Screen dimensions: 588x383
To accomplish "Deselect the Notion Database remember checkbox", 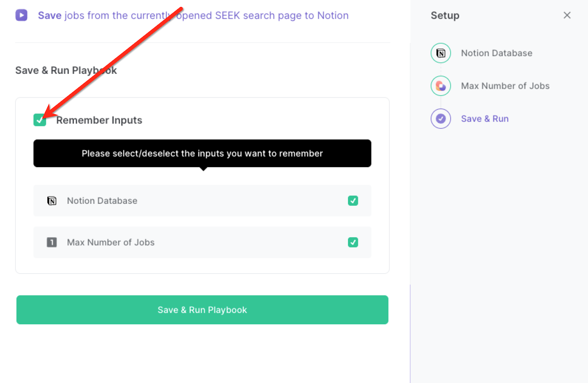I will coord(353,200).
